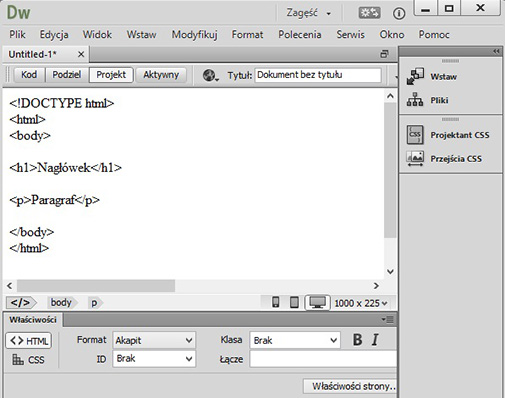Screen dimensions: 505x398
Task: Switch properties to HTML mode
Action: click(29, 341)
